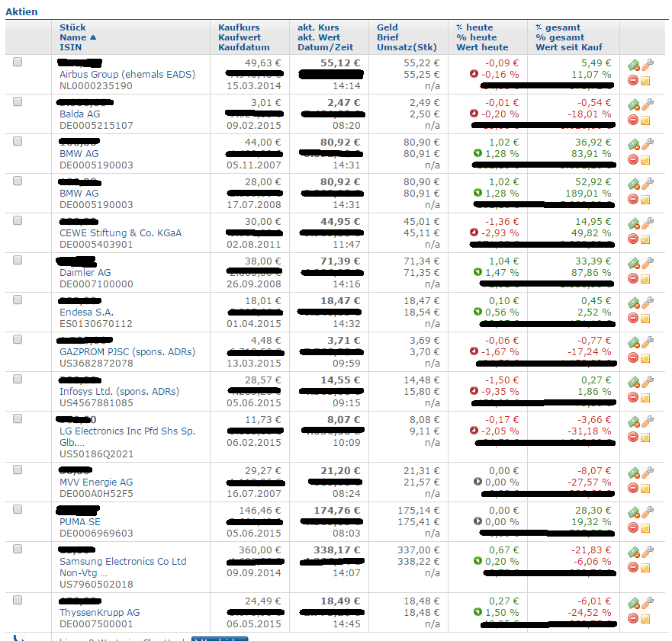Open yellow note icon for Airbus Group

[x=645, y=81]
